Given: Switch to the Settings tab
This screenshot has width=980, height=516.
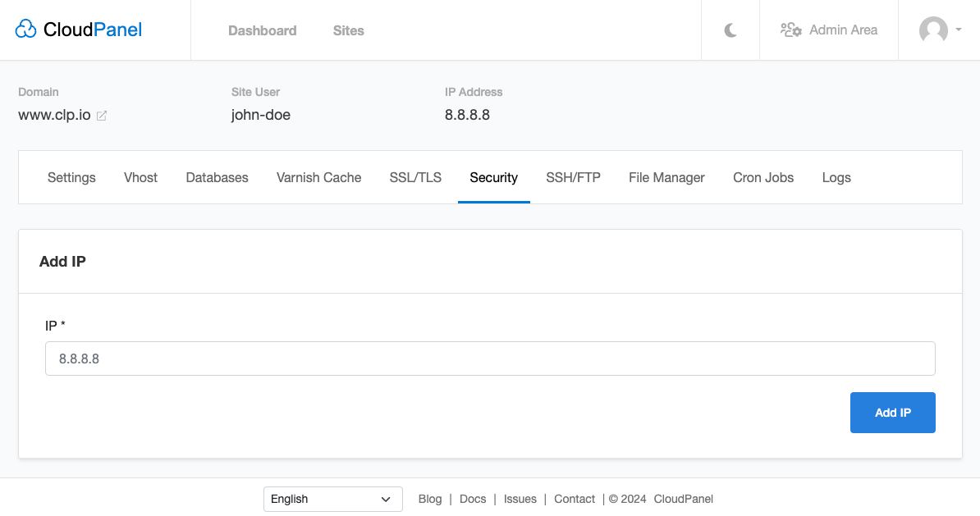Looking at the screenshot, I should [x=71, y=177].
